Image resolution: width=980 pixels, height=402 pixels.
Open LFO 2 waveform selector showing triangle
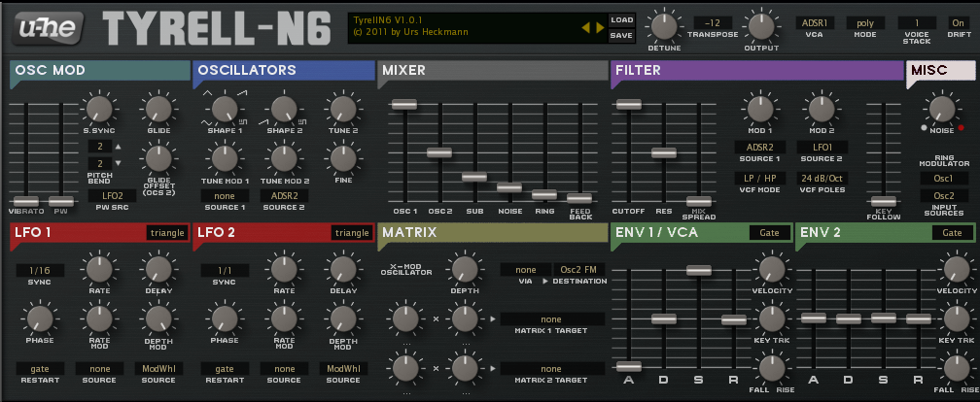tap(352, 233)
